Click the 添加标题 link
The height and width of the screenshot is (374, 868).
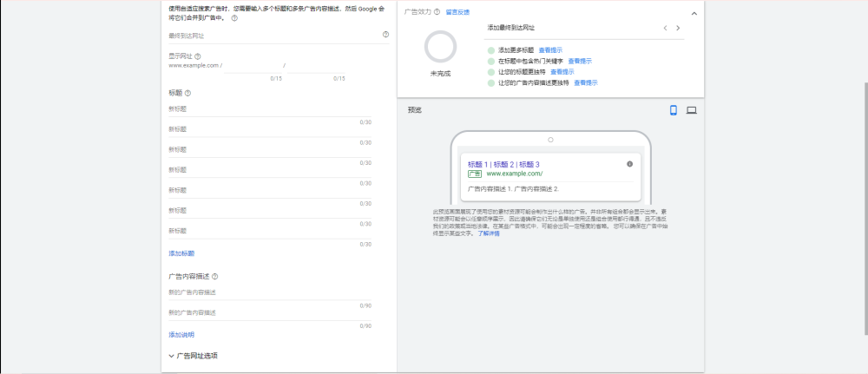(181, 253)
